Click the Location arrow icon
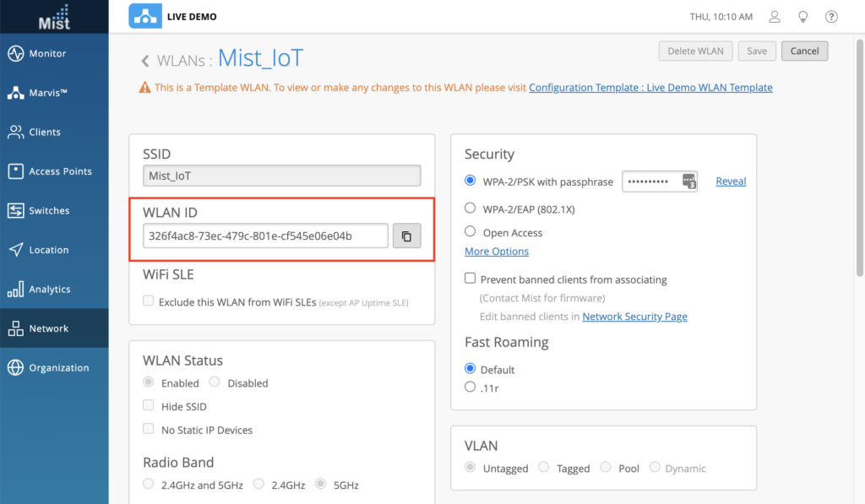The height and width of the screenshot is (504, 865). click(x=15, y=250)
